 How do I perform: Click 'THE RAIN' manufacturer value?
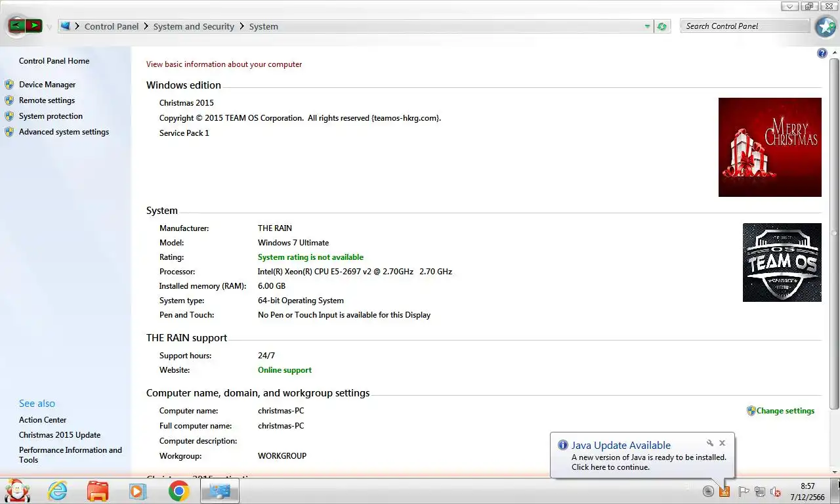coord(275,228)
